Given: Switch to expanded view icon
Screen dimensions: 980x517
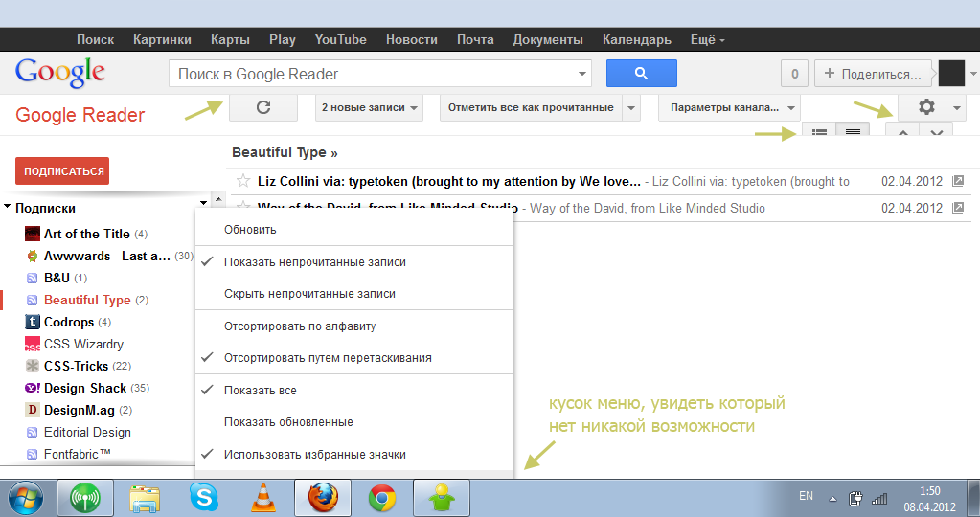Looking at the screenshot, I should click(x=853, y=131).
